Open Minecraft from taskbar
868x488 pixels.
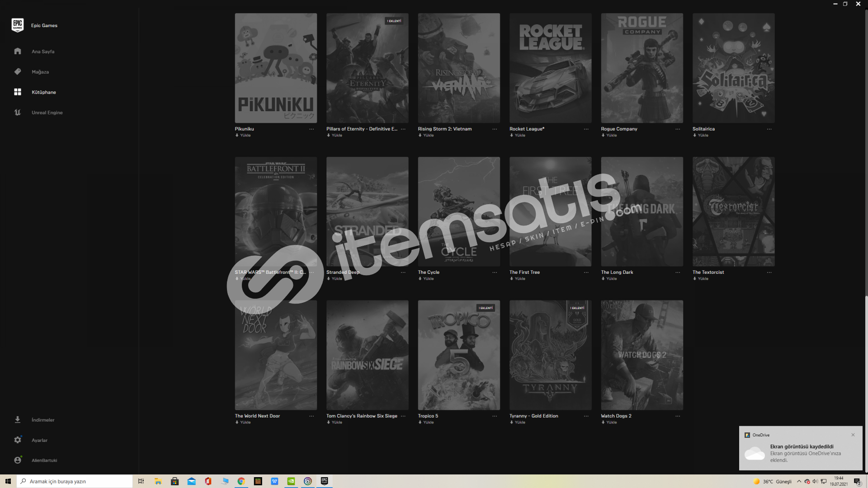click(x=258, y=481)
